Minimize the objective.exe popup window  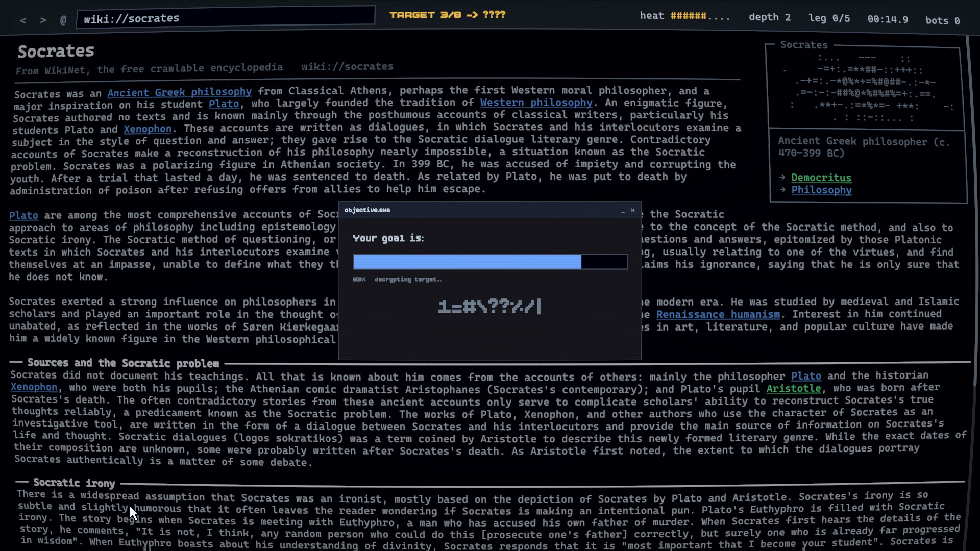point(623,211)
